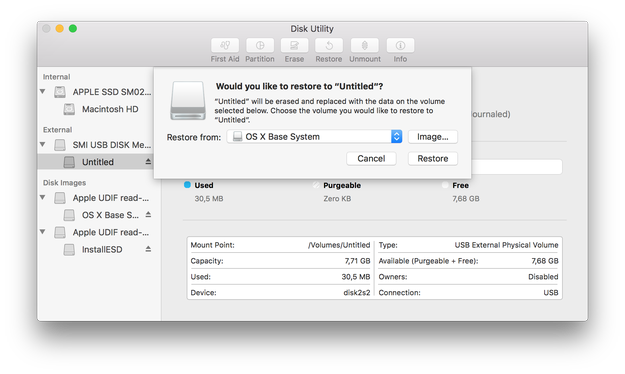625x374 pixels.
Task: Click the /Volumes/Untitled mount point value
Action: click(339, 245)
